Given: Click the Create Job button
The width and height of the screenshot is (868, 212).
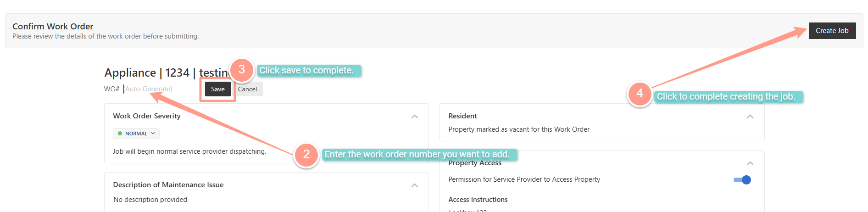Looking at the screenshot, I should click(x=832, y=31).
